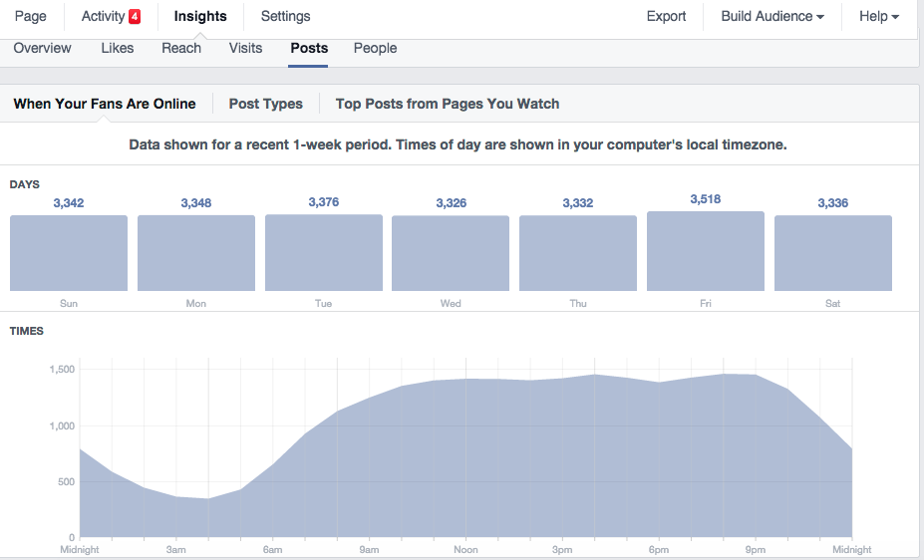Select the Friday bar showing 3,518
924x560 pixels.
[x=705, y=251]
